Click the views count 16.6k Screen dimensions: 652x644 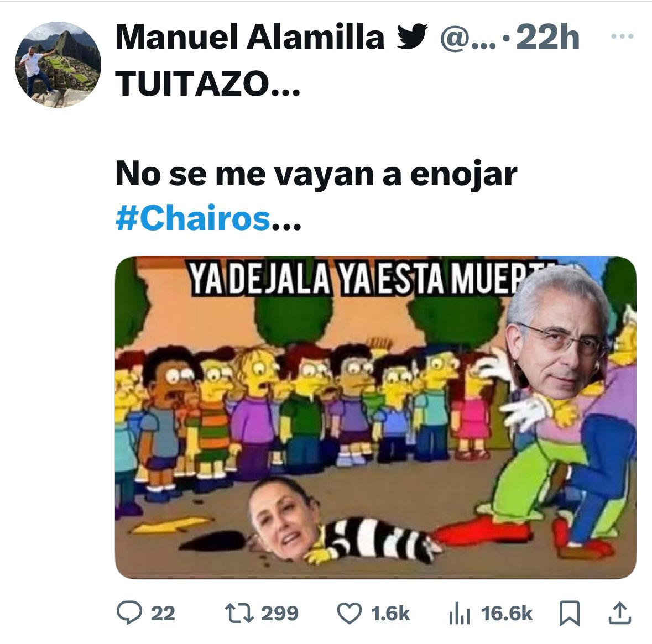pyautogui.click(x=507, y=613)
